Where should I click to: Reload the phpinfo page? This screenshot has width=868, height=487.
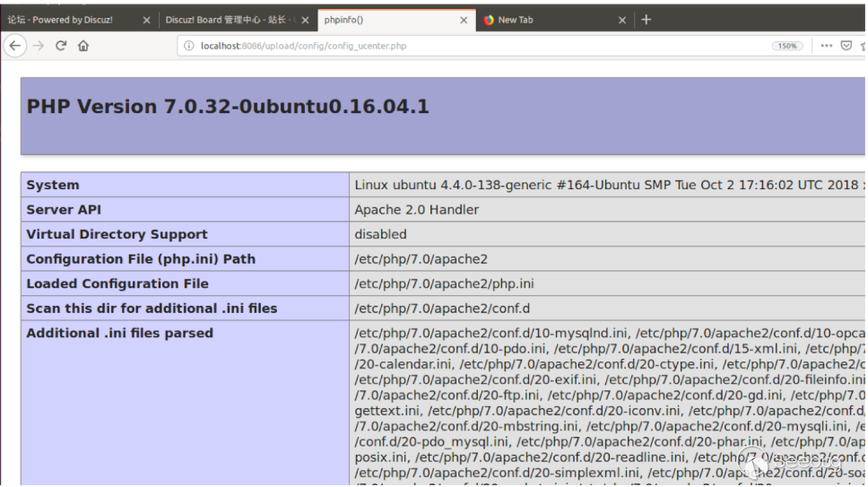(61, 46)
